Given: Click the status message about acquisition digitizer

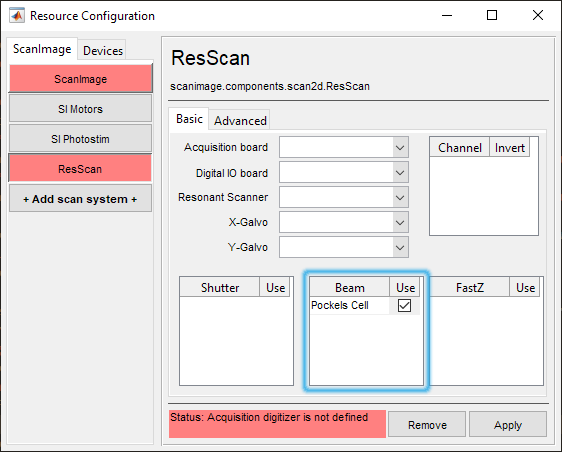Looking at the screenshot, I should [x=277, y=424].
